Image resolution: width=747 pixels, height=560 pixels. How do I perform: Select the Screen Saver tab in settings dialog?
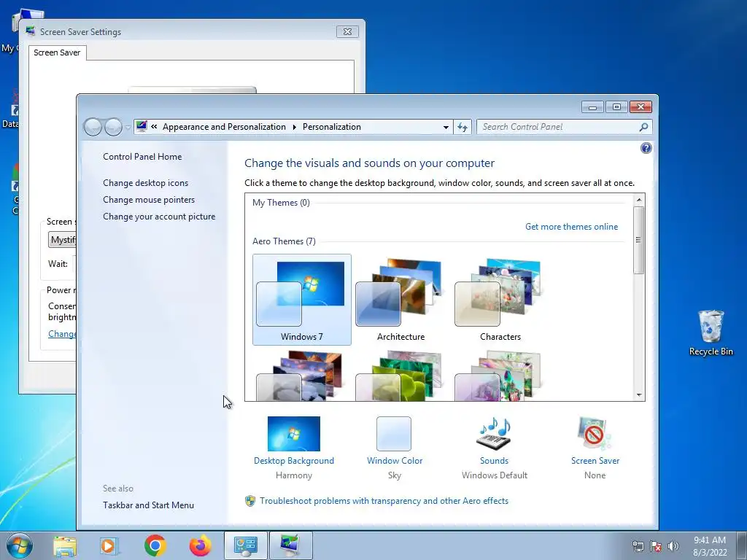[x=57, y=52]
